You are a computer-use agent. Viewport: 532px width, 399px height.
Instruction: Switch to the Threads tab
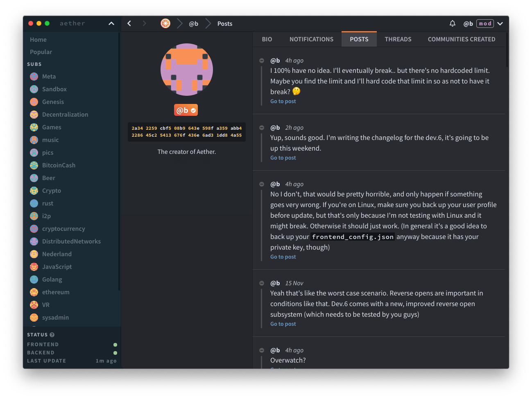coord(398,39)
